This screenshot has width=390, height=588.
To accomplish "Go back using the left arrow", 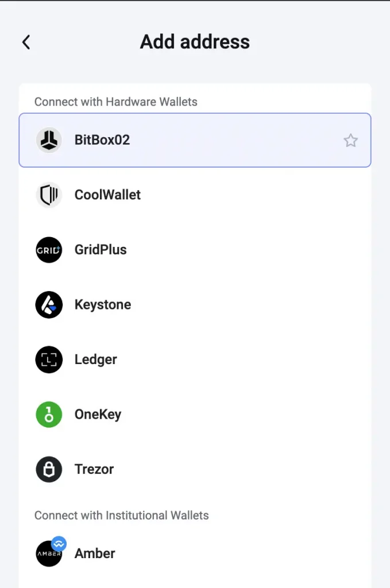I will coord(26,42).
